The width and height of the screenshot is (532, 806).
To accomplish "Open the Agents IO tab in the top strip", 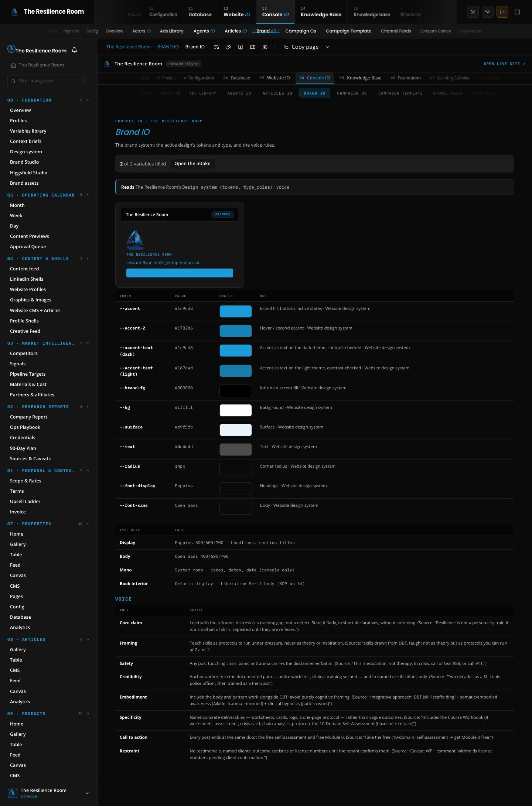I will (204, 31).
